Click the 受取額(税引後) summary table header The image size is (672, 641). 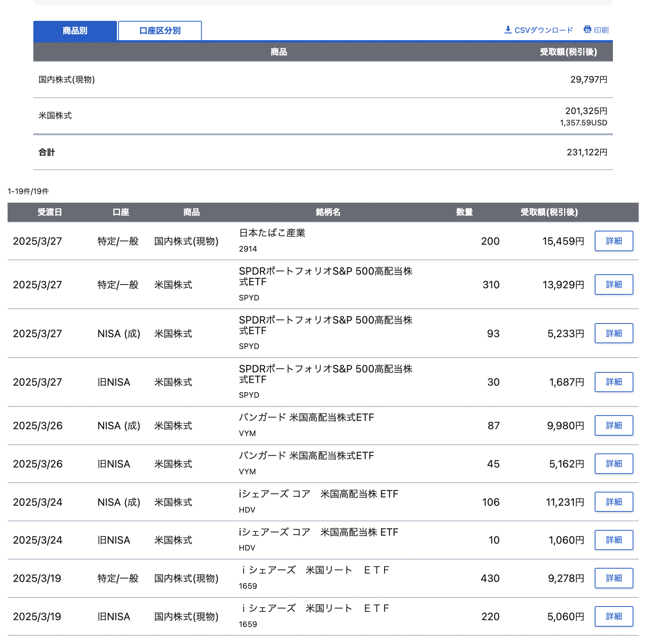coord(568,52)
